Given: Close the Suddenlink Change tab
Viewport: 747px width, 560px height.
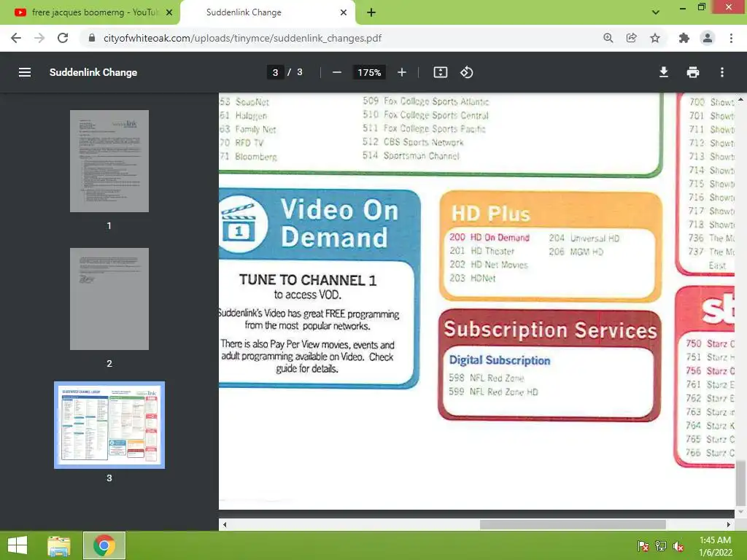Looking at the screenshot, I should pyautogui.click(x=344, y=12).
